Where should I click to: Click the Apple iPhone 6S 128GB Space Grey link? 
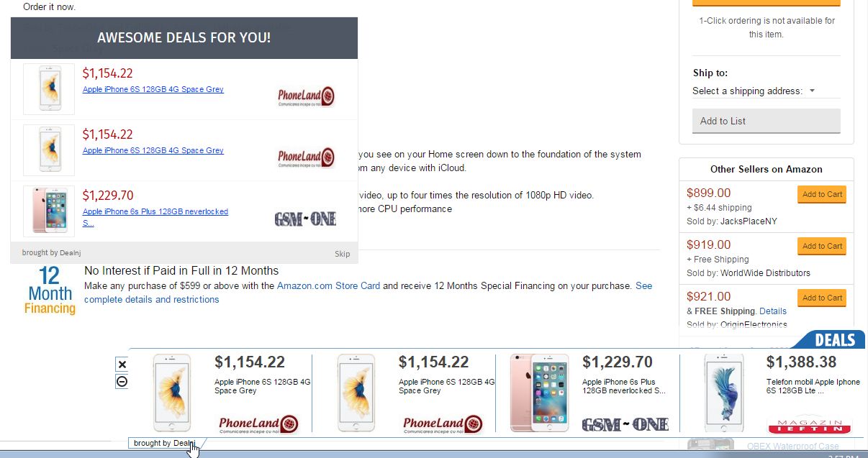coord(153,89)
